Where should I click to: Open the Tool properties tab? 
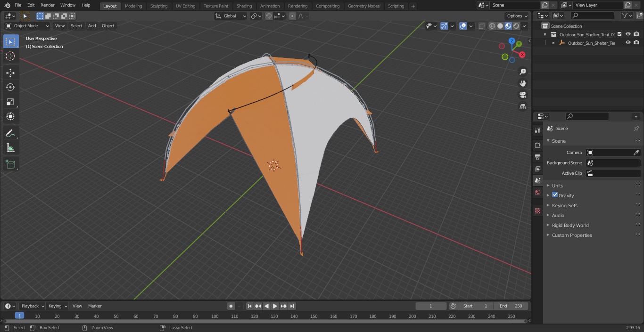coord(537,130)
